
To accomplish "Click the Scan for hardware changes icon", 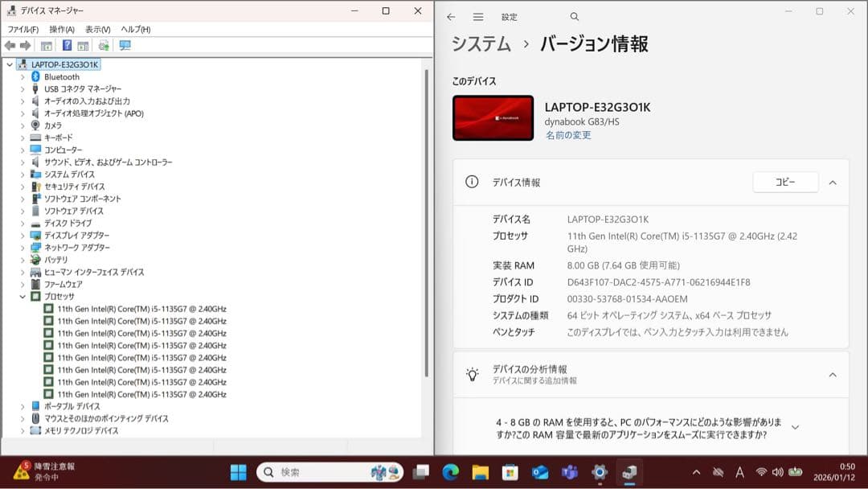I will tap(104, 46).
